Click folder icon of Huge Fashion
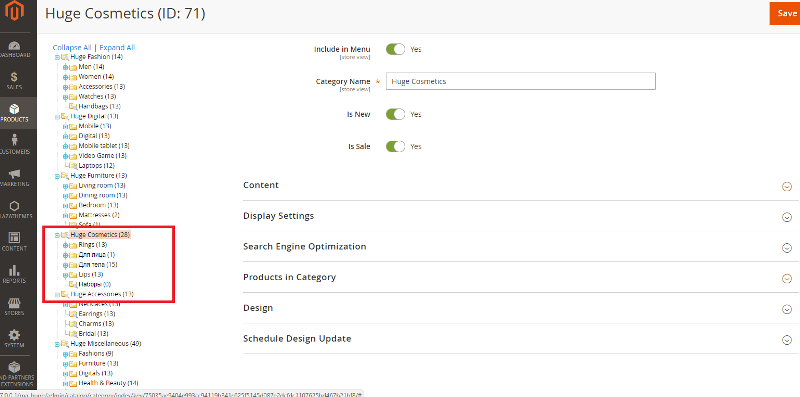The image size is (800, 397). coord(65,57)
